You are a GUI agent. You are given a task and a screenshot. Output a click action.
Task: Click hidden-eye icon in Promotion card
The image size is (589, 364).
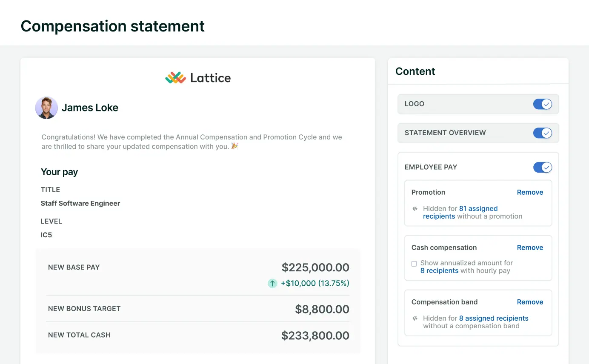pyautogui.click(x=415, y=209)
